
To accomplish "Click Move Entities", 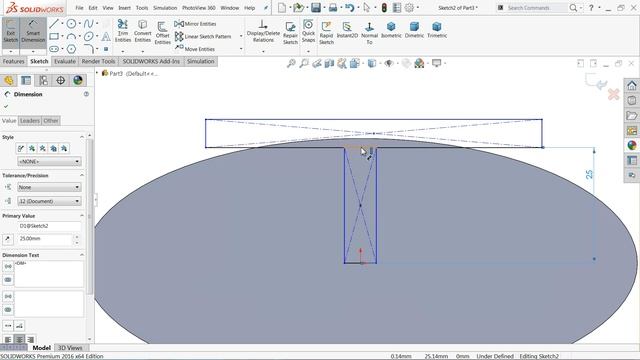I will (x=195, y=49).
